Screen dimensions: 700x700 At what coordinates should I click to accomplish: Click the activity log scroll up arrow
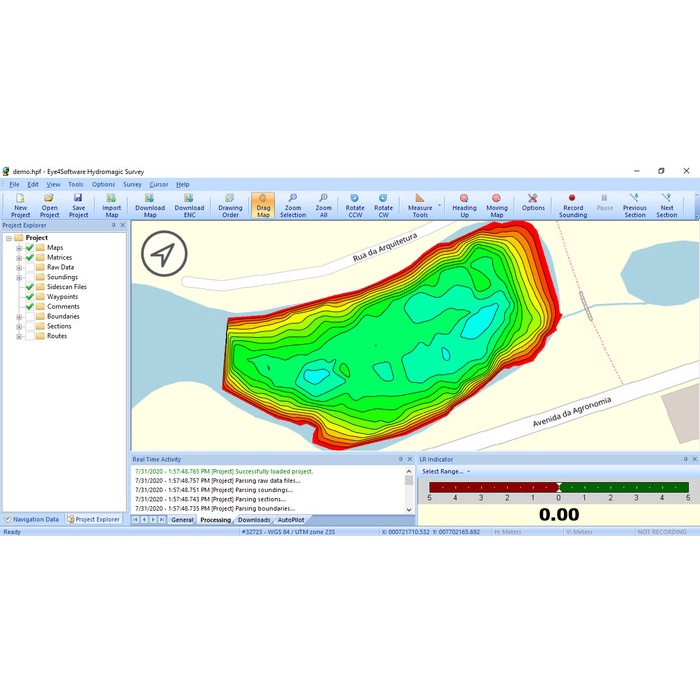[x=409, y=471]
